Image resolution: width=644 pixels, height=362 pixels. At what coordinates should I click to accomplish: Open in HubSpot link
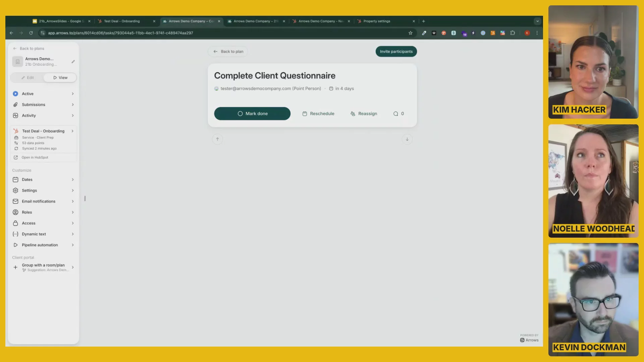tap(35, 158)
